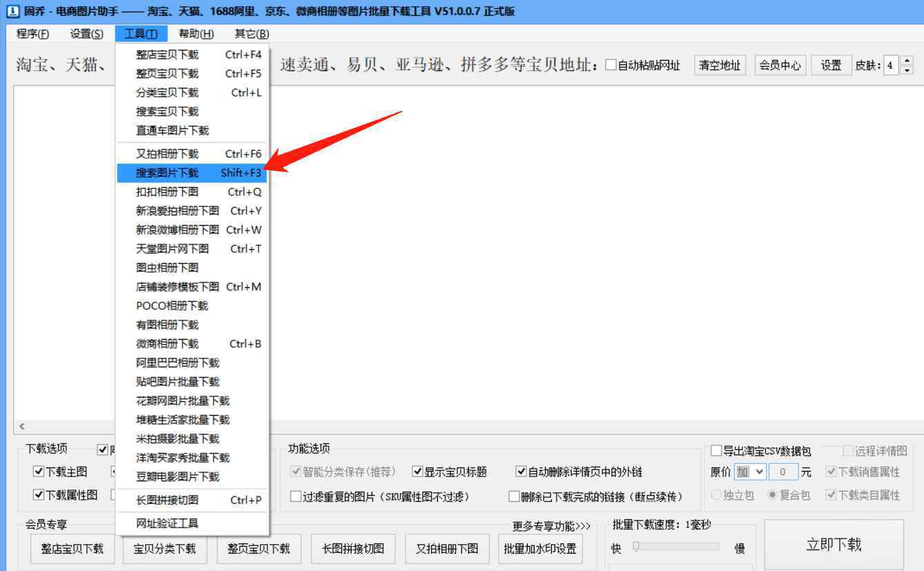Toggle 自动删除详情页中的外链 checkbox

click(521, 472)
